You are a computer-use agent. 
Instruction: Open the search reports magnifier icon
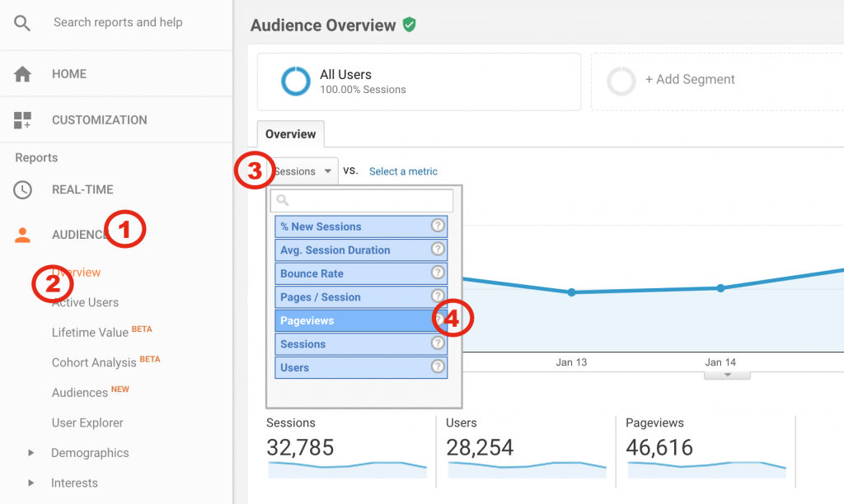pos(22,22)
